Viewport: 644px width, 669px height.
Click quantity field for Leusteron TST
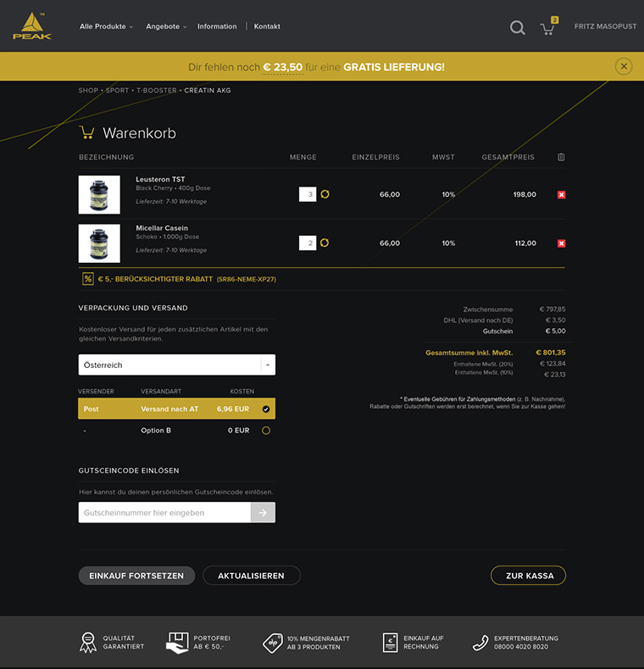(x=308, y=194)
